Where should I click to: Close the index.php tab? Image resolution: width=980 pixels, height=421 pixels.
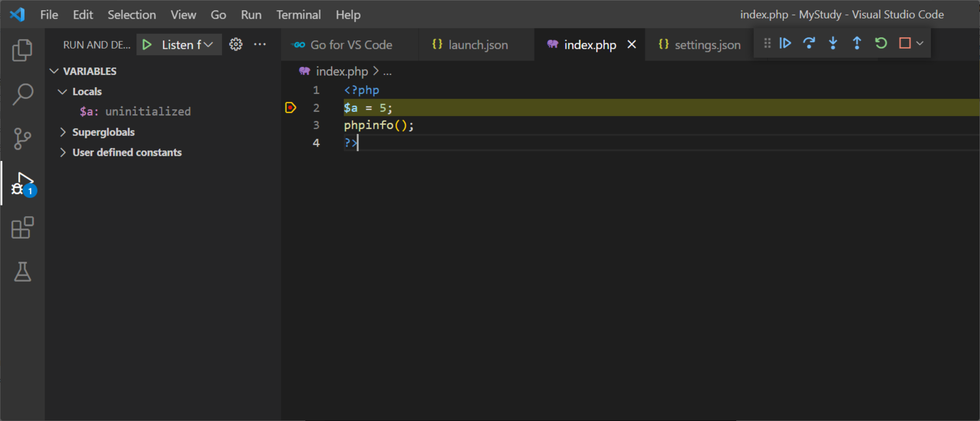pos(632,44)
